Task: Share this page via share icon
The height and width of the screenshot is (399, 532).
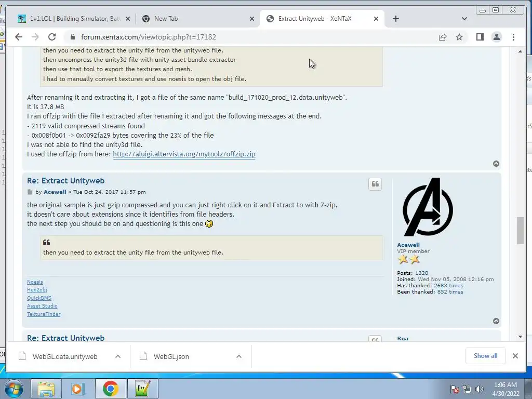Action: [443, 37]
